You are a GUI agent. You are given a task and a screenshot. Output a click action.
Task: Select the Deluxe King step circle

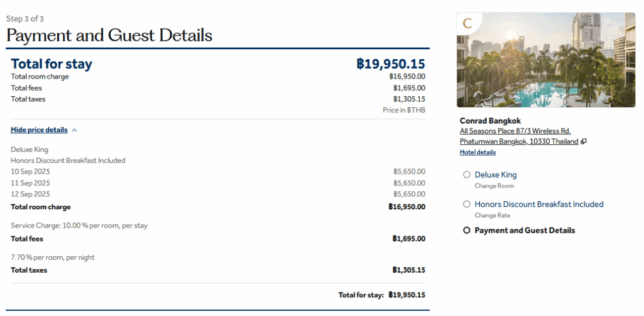pos(467,175)
